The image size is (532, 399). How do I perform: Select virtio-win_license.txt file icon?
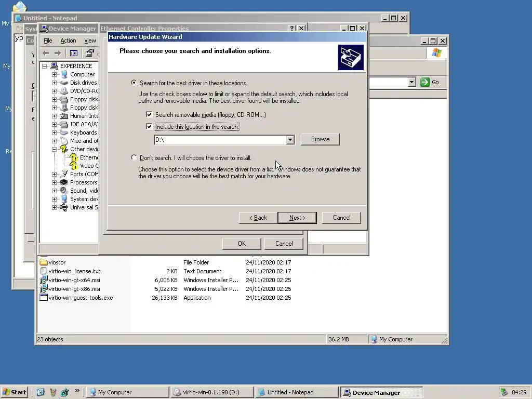pos(44,271)
